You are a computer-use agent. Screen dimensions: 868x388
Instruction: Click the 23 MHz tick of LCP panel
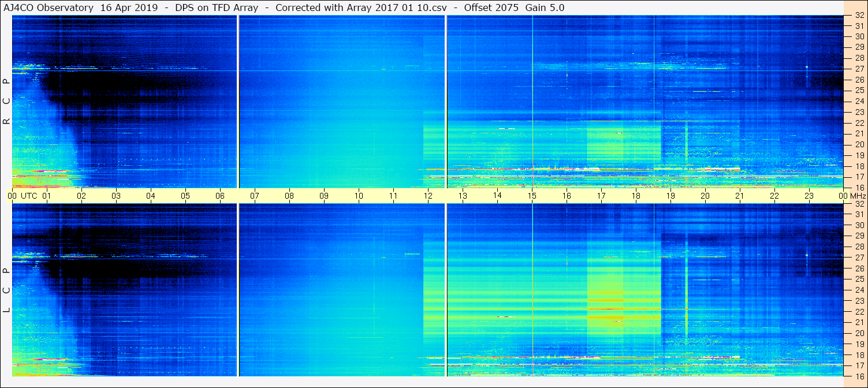(x=859, y=301)
